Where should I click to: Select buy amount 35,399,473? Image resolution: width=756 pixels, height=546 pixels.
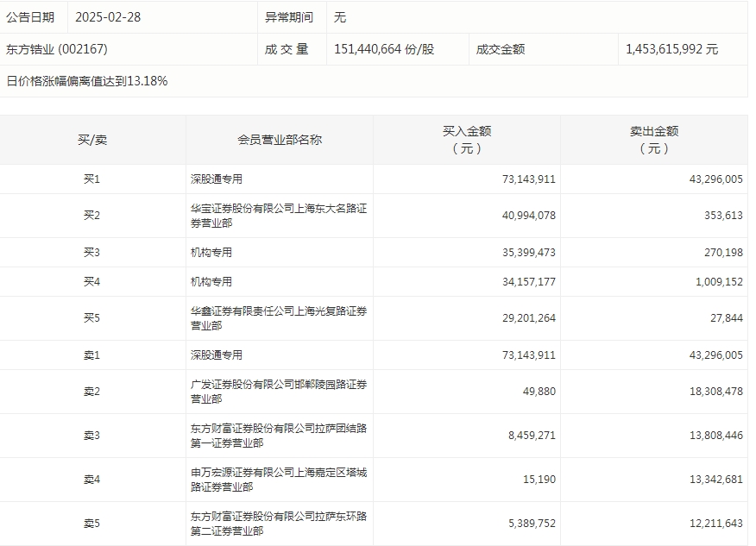pos(529,253)
